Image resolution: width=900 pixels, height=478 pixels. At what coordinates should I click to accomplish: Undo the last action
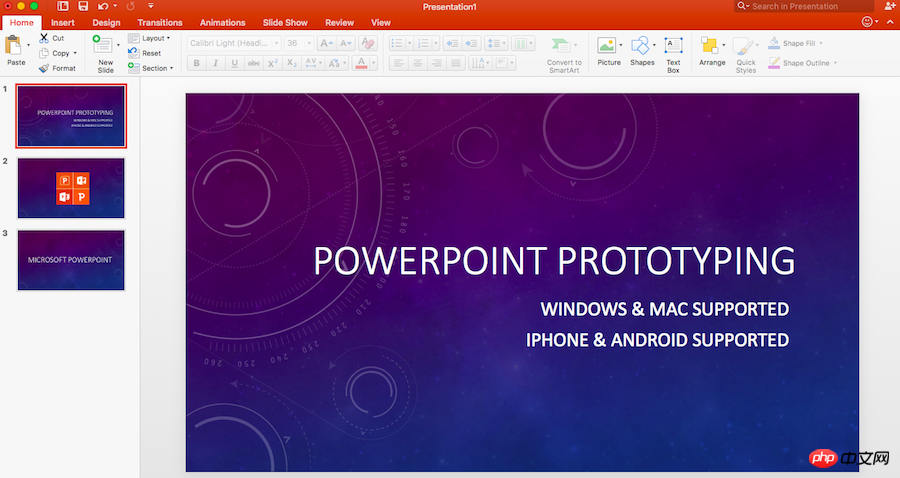pyautogui.click(x=103, y=6)
